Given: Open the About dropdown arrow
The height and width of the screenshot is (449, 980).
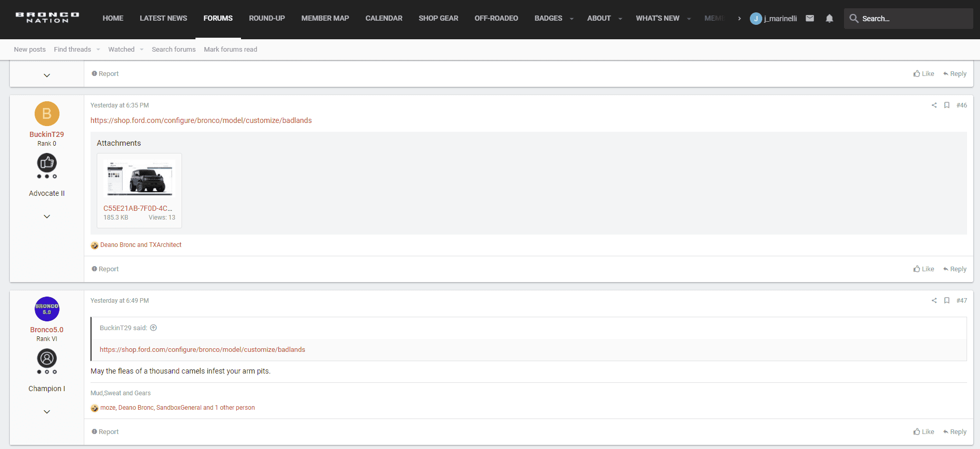Looking at the screenshot, I should [x=620, y=19].
